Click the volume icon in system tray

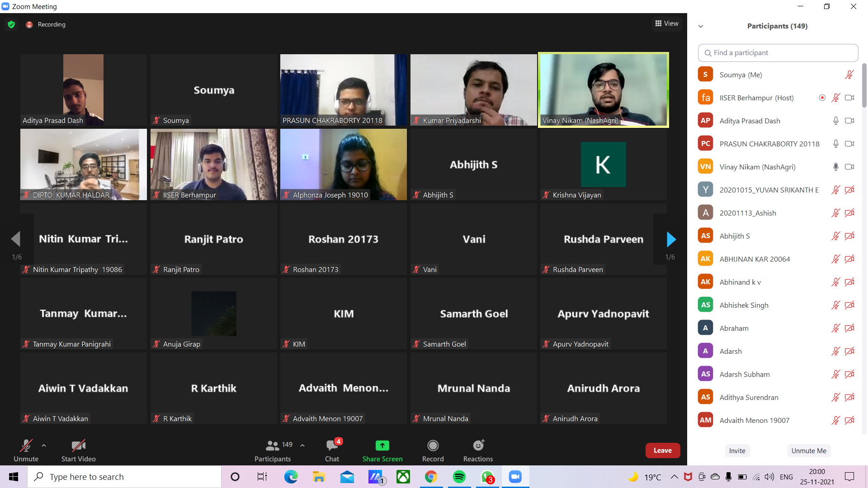click(x=769, y=477)
